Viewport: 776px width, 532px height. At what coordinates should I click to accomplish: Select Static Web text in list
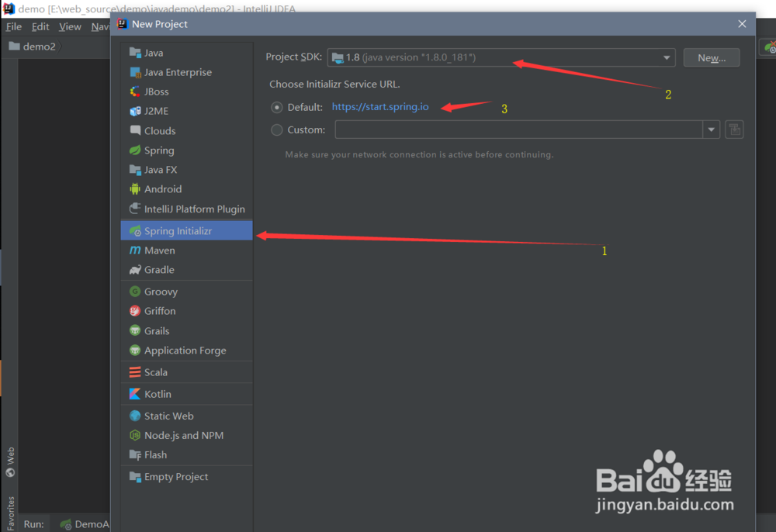pyautogui.click(x=168, y=416)
